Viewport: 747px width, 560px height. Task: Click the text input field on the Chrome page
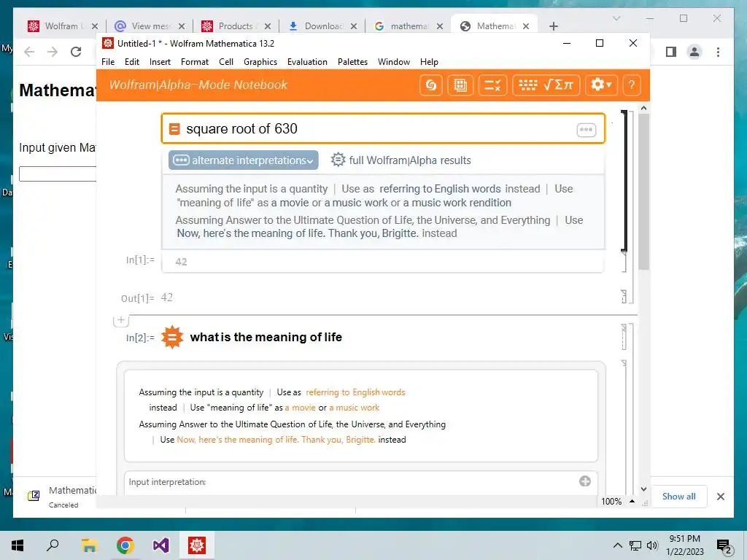pos(58,174)
